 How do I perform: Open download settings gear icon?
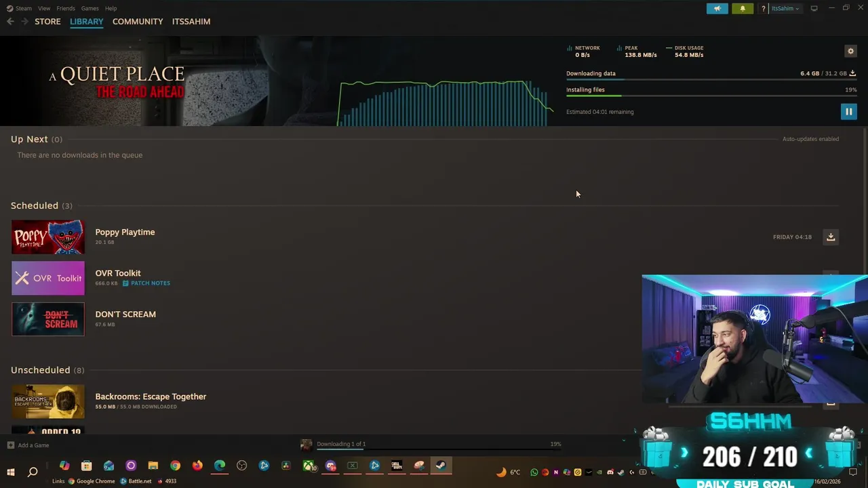point(850,51)
